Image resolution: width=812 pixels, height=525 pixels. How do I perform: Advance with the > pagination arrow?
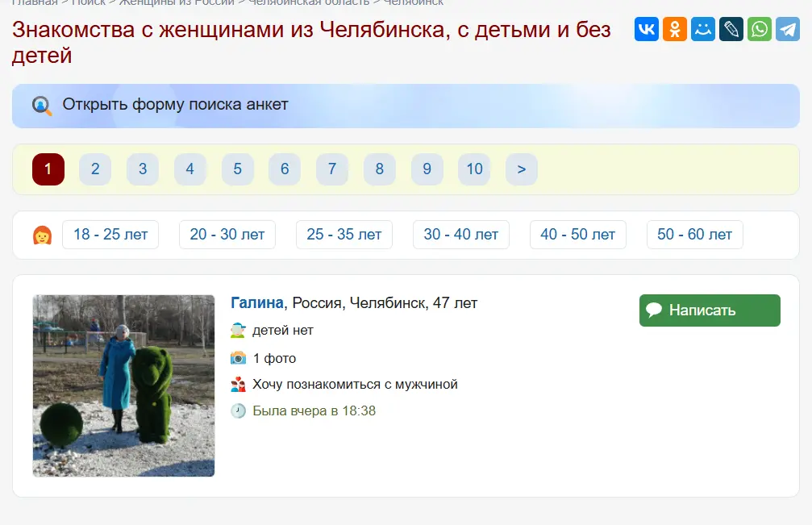coord(522,169)
